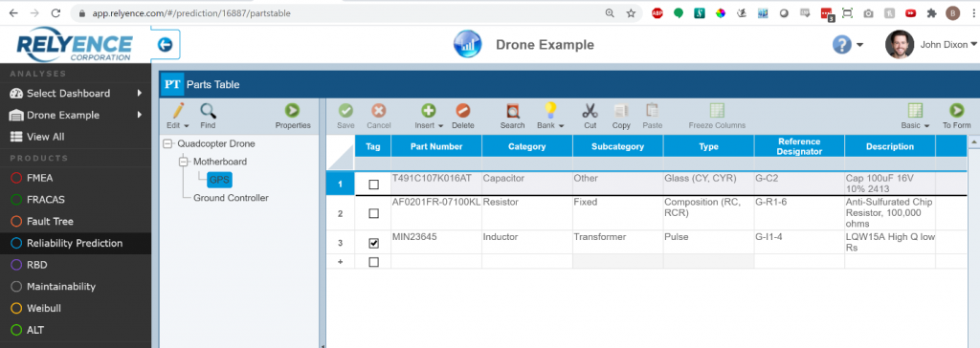
Task: Click the Paste clipboard icon
Action: coord(652,111)
